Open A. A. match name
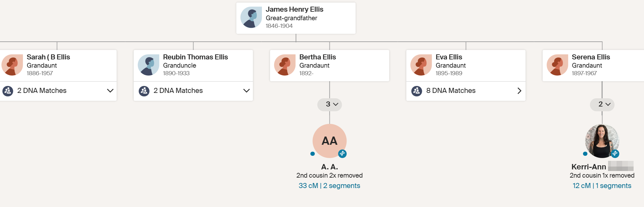The width and height of the screenshot is (644, 207). click(x=329, y=167)
